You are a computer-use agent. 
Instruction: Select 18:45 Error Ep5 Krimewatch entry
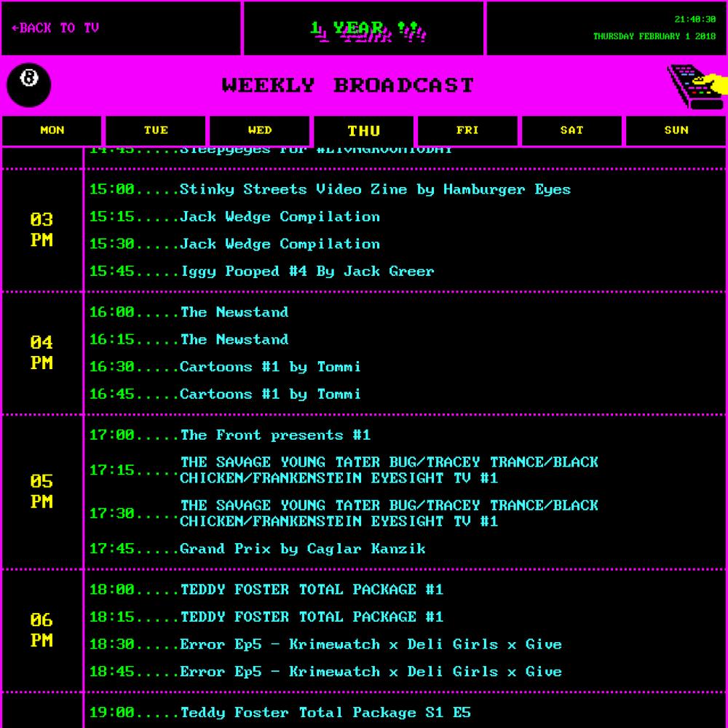coord(325,672)
